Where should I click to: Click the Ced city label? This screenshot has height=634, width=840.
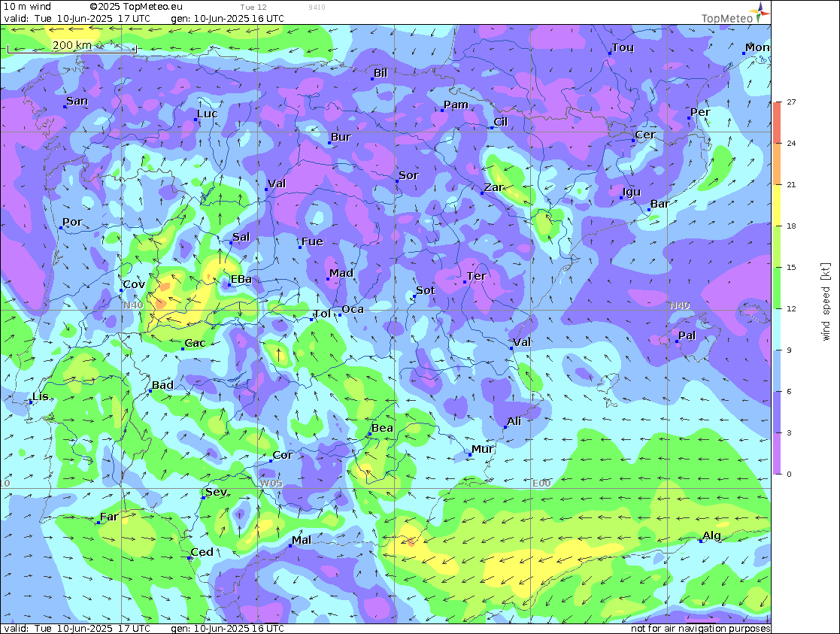[202, 552]
